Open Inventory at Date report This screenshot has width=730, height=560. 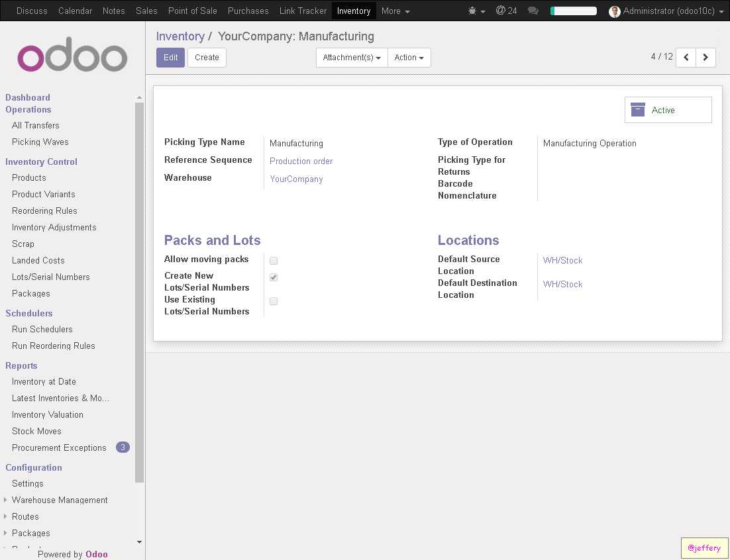44,381
